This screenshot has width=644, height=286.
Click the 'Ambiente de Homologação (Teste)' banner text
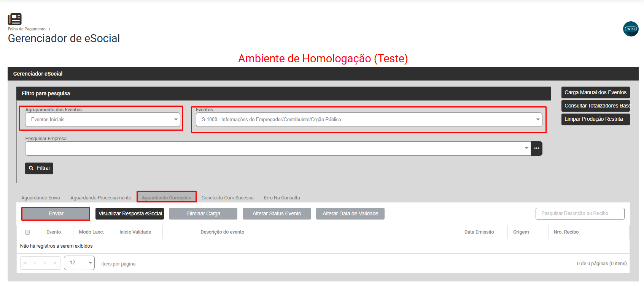pos(323,58)
